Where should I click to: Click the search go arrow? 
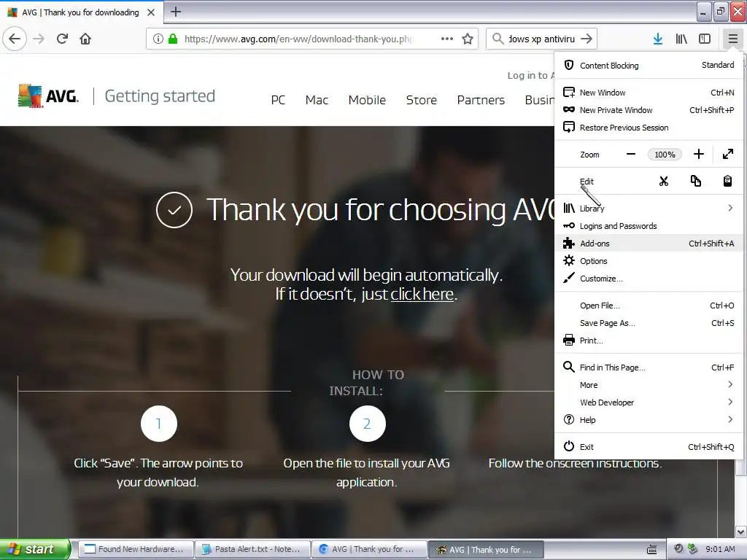pos(587,39)
